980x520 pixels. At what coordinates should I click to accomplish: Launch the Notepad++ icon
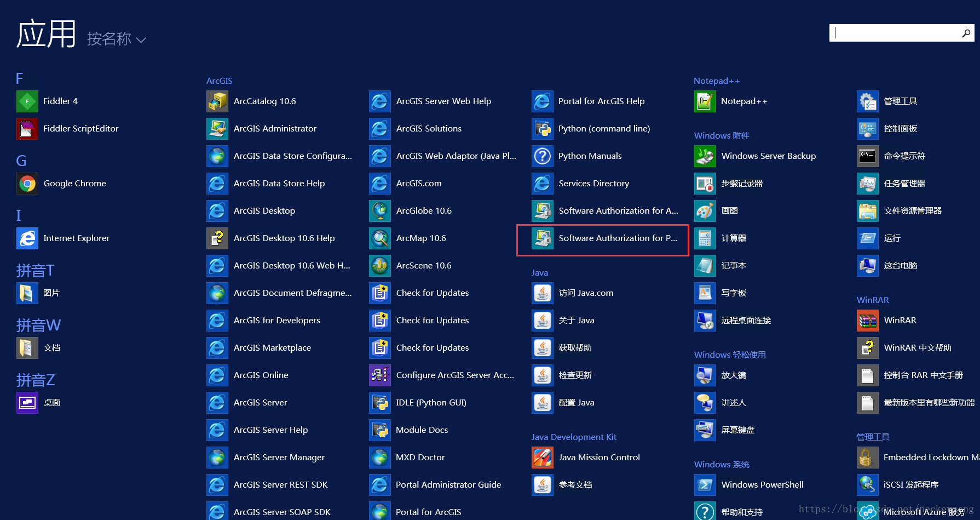click(705, 101)
